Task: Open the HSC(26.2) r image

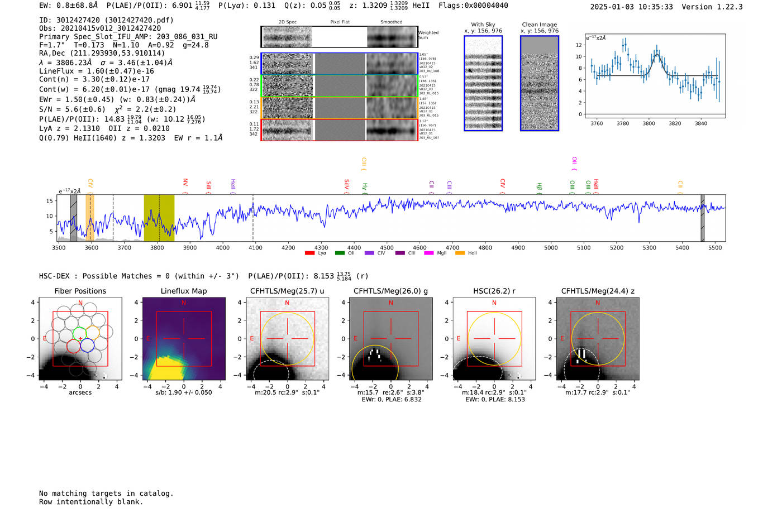Action: [x=494, y=339]
